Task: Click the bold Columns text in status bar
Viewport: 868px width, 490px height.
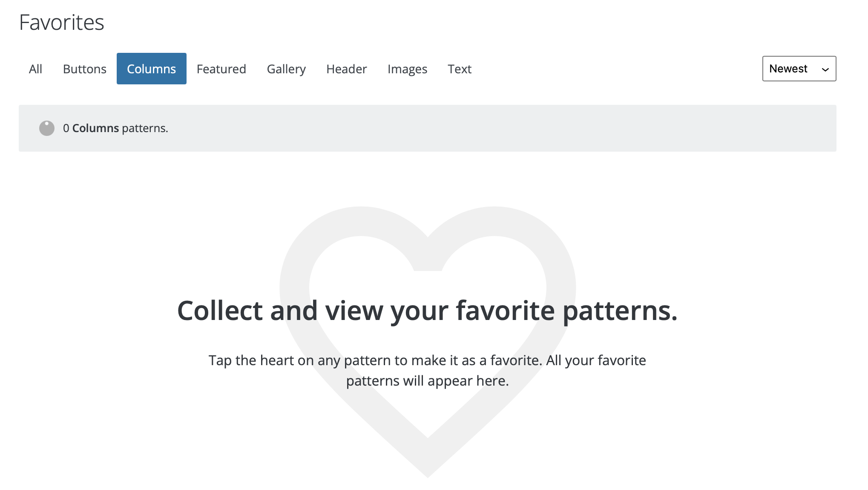Action: [96, 128]
